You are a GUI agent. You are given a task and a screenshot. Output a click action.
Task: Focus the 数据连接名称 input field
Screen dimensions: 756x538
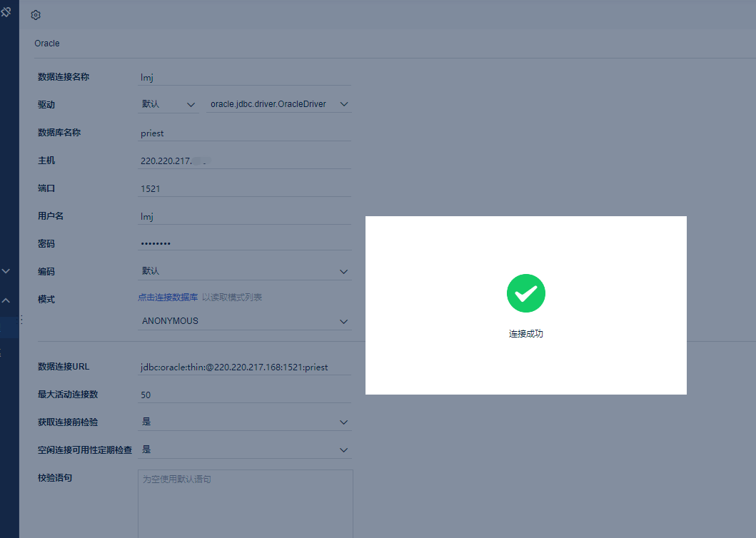[x=244, y=77]
